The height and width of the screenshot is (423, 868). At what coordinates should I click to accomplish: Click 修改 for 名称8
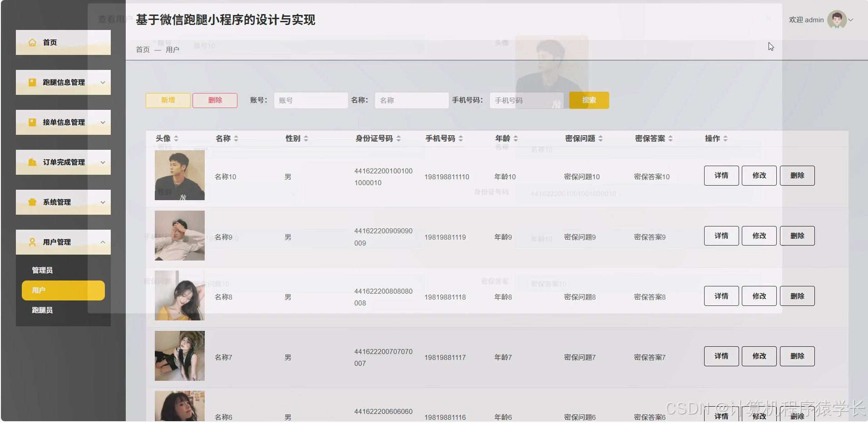[759, 296]
